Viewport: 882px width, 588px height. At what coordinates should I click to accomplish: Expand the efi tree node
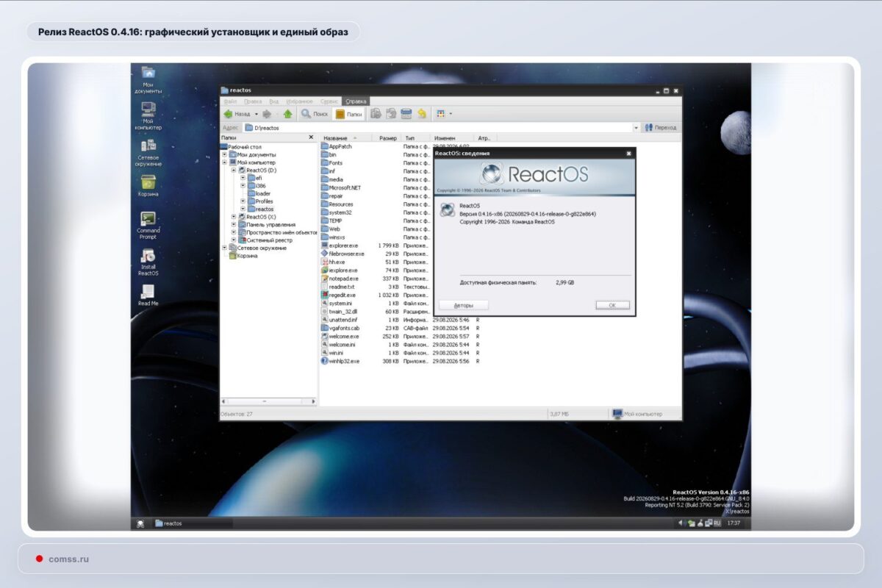coord(243,178)
